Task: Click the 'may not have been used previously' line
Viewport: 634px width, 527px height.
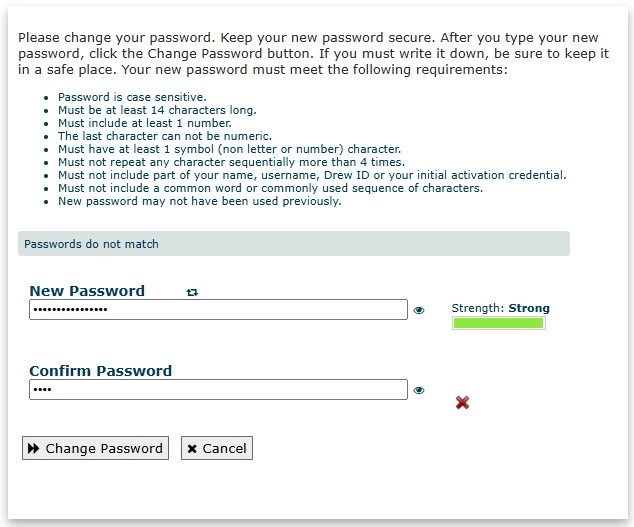Action: (x=200, y=201)
